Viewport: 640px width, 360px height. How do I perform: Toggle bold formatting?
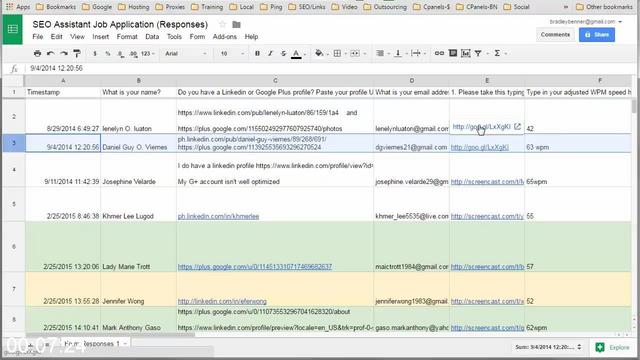[257, 53]
